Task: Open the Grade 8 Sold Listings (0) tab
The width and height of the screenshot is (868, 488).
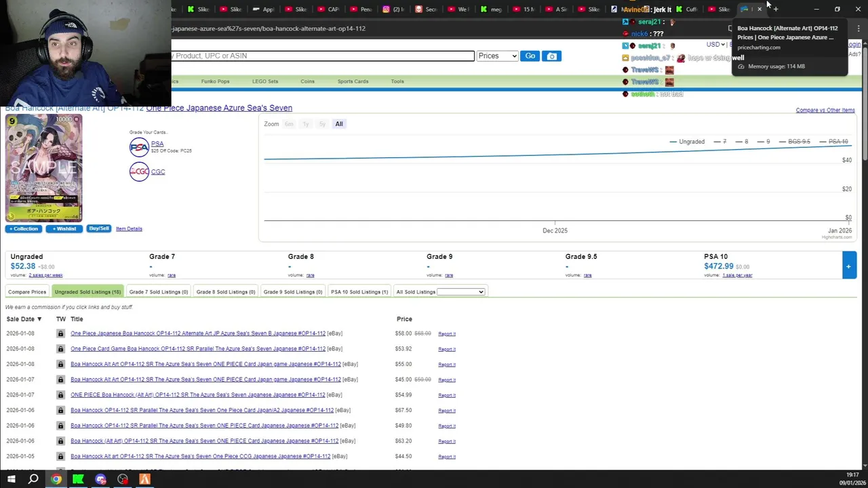Action: [226, 292]
